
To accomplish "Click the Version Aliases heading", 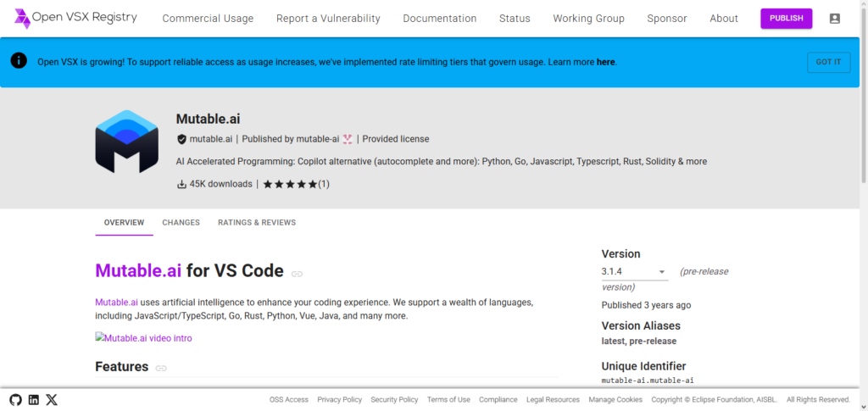I will tap(641, 325).
